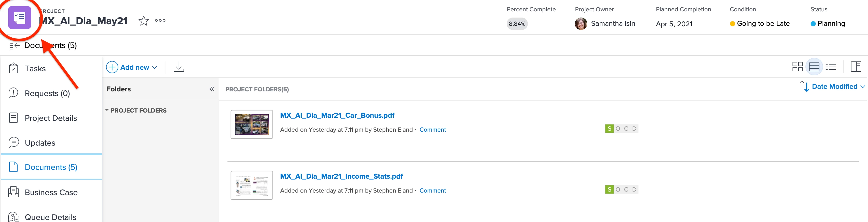Collapse the PROJECT FOLDERS tree
Screen dimensions: 868x222
(107, 110)
